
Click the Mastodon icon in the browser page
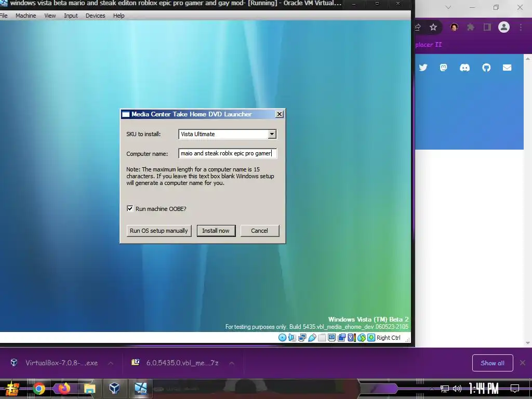444,68
